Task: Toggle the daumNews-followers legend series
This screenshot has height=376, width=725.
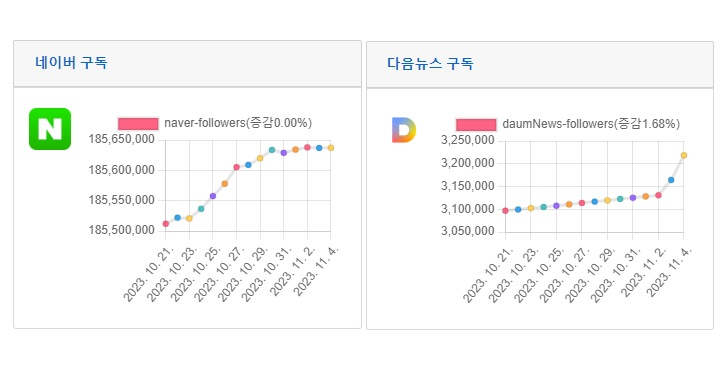Action: coord(568,124)
